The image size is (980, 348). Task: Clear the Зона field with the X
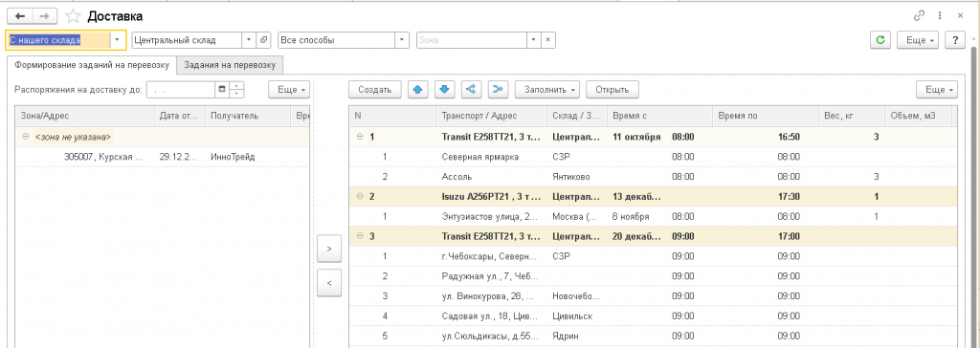pyautogui.click(x=547, y=40)
